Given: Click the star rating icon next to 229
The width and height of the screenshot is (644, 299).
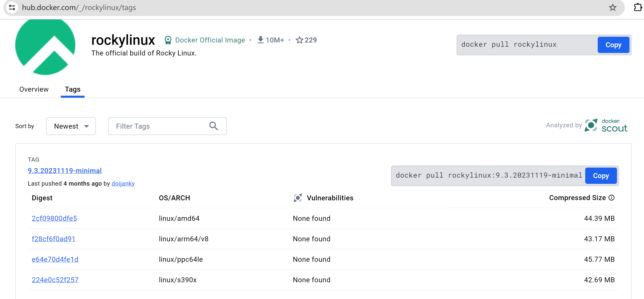Looking at the screenshot, I should tap(299, 40).
